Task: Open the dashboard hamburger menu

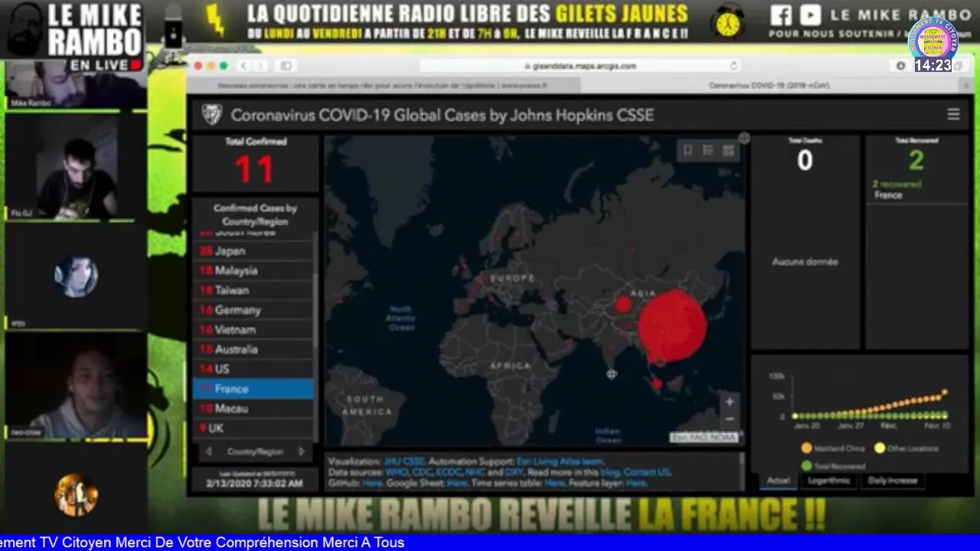Action: [x=953, y=114]
